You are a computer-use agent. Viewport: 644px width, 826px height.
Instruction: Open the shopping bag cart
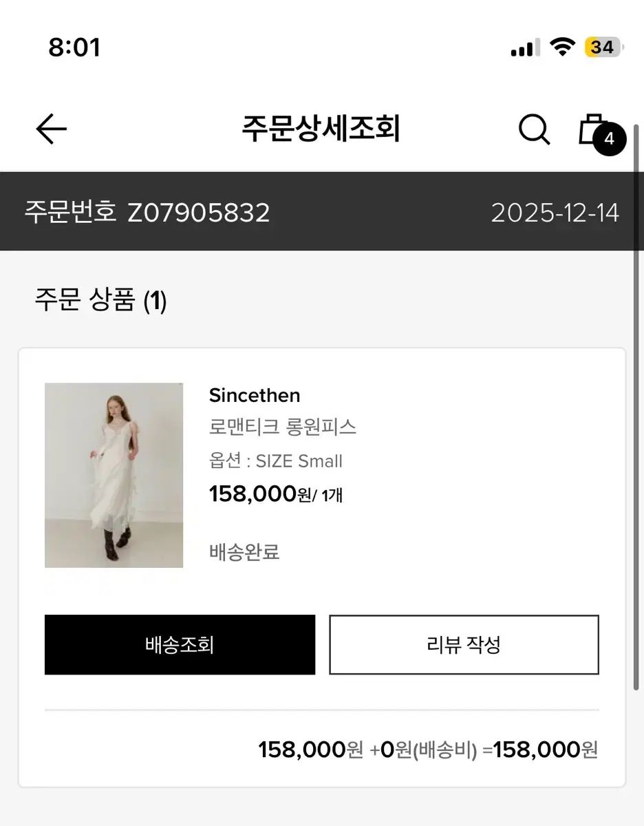[592, 129]
